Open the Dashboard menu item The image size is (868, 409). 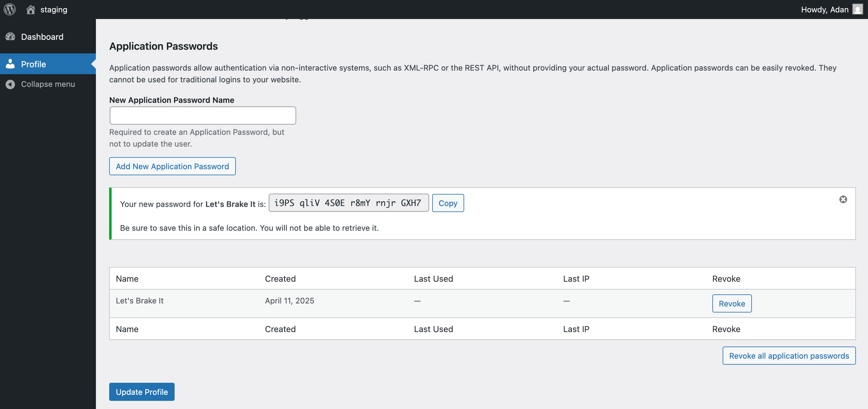point(48,37)
